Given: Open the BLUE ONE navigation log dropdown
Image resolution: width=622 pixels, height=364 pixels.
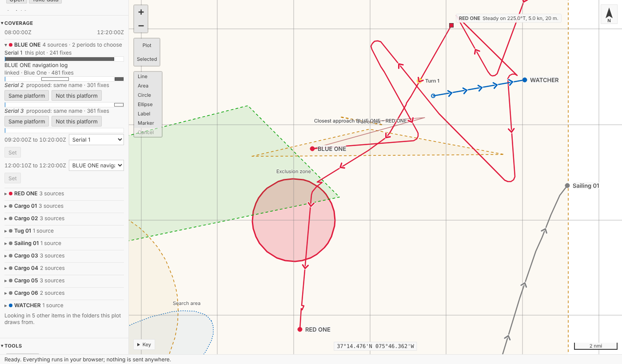Looking at the screenshot, I should tap(96, 165).
